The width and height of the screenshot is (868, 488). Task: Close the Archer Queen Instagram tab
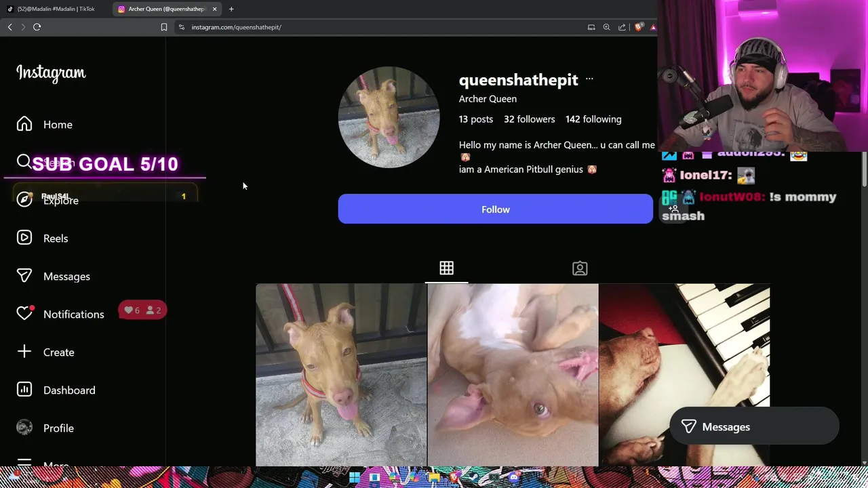(x=215, y=9)
